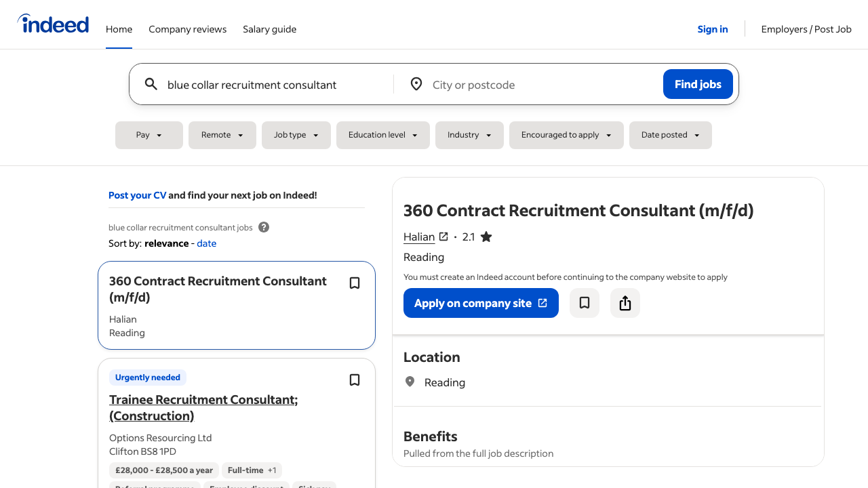Save the Trainee Recruitment Consultant job
The width and height of the screenshot is (868, 488).
[x=354, y=380]
